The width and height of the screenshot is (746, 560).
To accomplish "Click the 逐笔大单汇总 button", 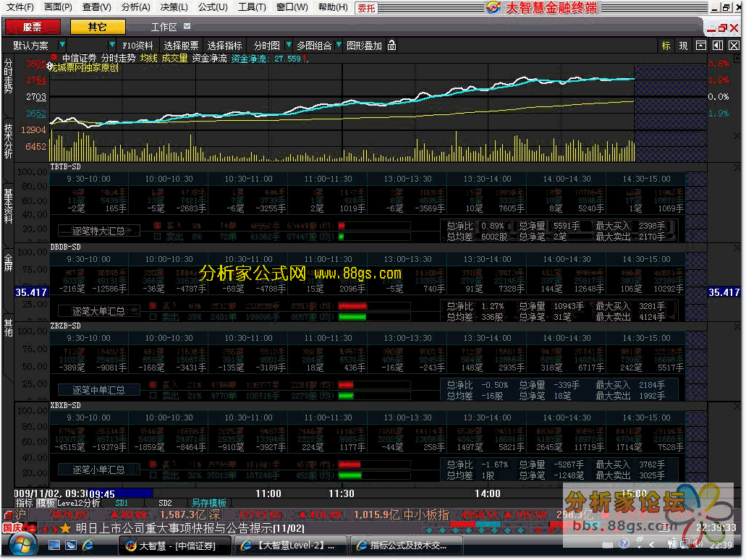I will (x=98, y=311).
